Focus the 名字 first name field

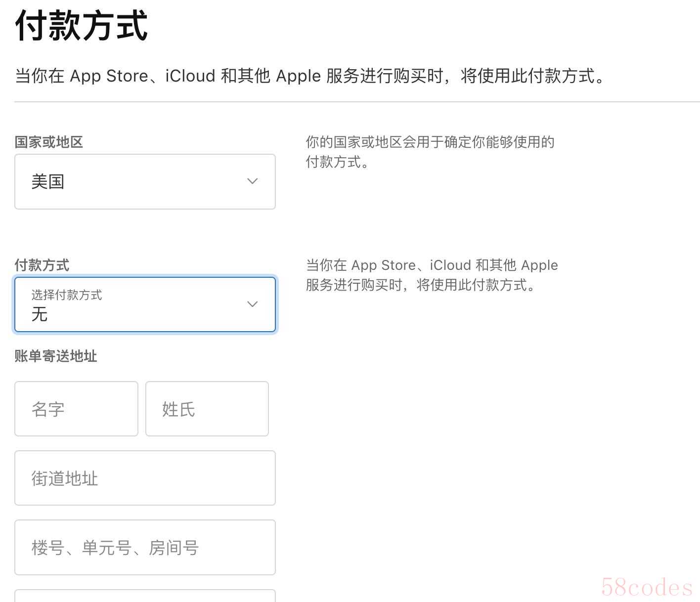click(x=76, y=409)
